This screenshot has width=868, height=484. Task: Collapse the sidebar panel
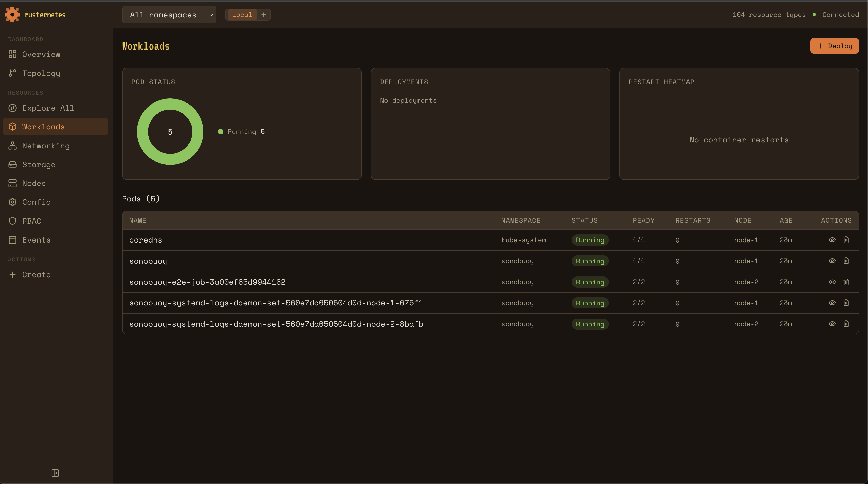click(x=55, y=473)
